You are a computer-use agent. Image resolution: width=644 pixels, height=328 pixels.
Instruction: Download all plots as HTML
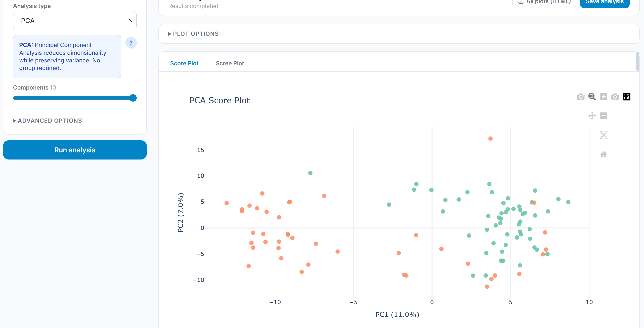(x=544, y=2)
